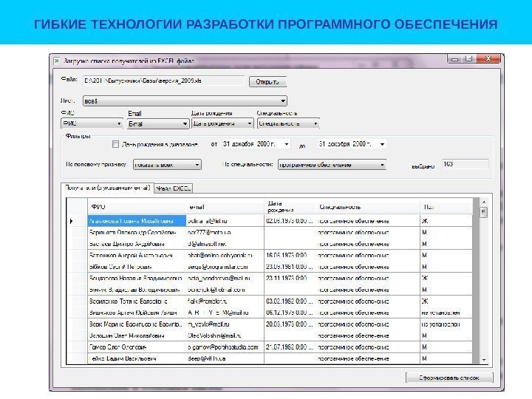This screenshot has width=532, height=399.
Task: Open the 'до' end date picker dropdown
Action: 383,144
